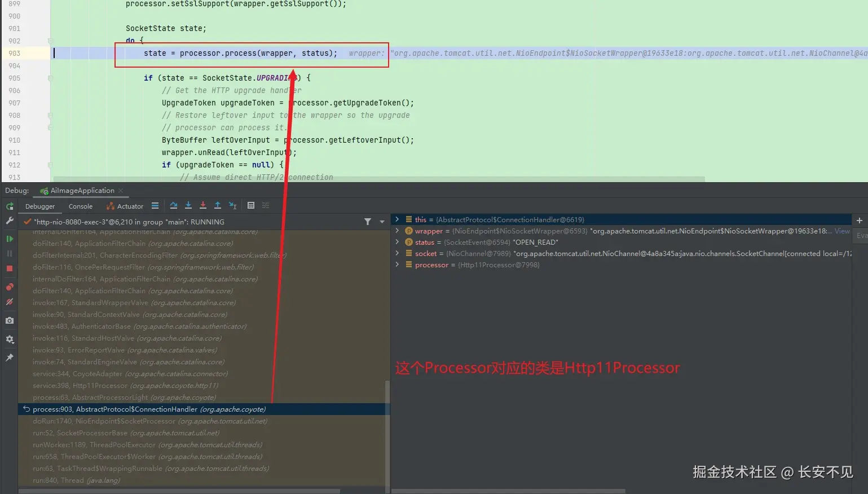
Task: Open debugger settings gear icon
Action: click(x=10, y=339)
